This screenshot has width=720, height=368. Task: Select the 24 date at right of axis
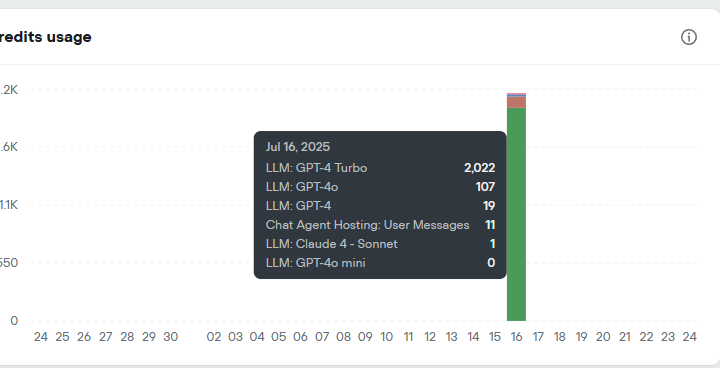[689, 337]
